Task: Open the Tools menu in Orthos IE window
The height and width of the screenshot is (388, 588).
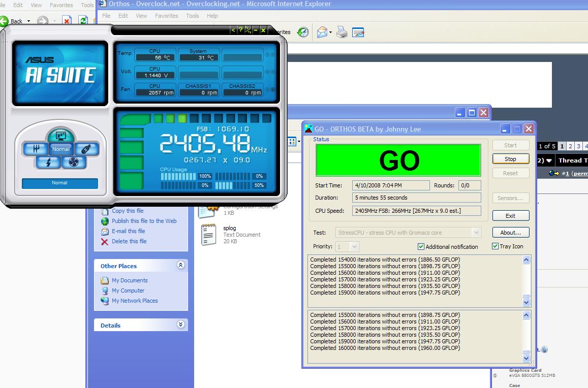Action: [x=193, y=16]
